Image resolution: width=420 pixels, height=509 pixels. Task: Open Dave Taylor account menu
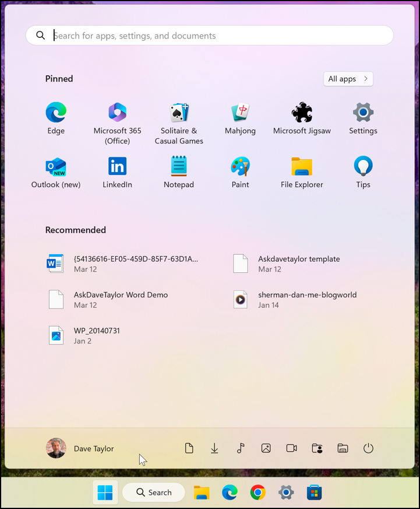[80, 448]
